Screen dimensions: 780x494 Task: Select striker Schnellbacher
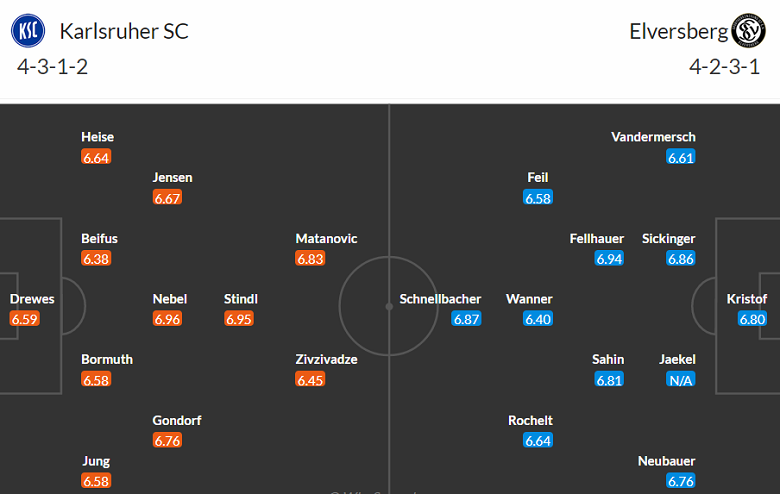point(440,299)
